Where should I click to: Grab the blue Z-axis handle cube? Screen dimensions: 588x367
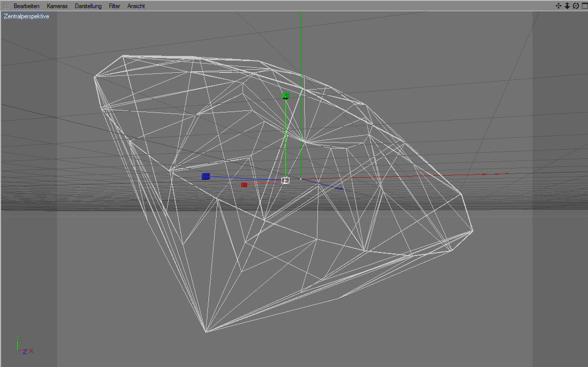coord(205,177)
